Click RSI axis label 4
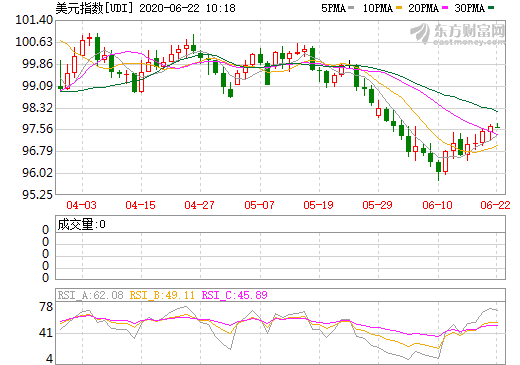Image resolution: width=520 pixels, height=365 pixels. click(x=49, y=359)
